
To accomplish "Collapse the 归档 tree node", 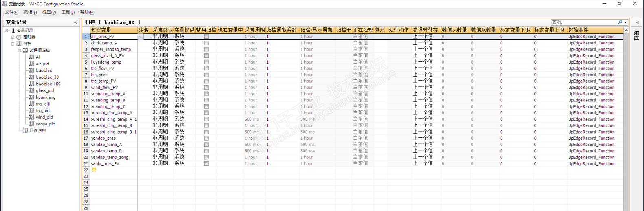I will pos(13,44).
